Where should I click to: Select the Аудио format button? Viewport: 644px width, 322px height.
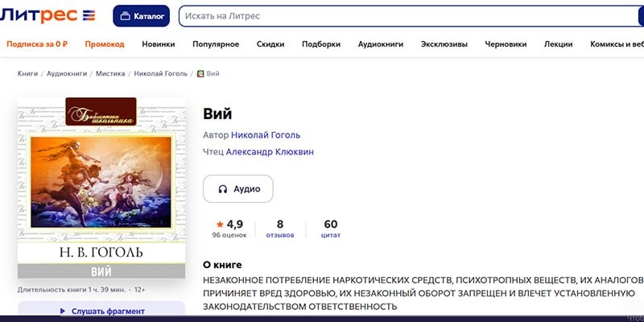[x=237, y=189]
